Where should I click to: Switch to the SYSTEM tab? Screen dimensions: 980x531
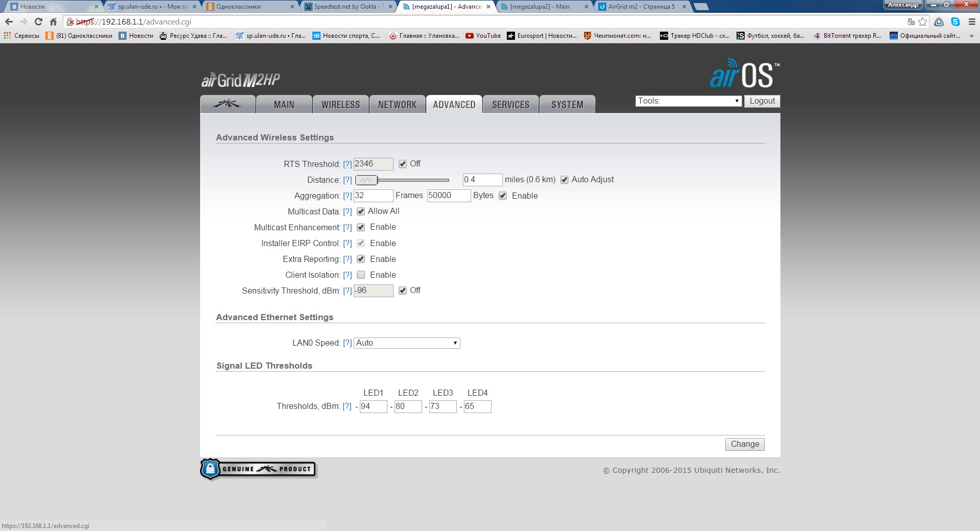(567, 104)
